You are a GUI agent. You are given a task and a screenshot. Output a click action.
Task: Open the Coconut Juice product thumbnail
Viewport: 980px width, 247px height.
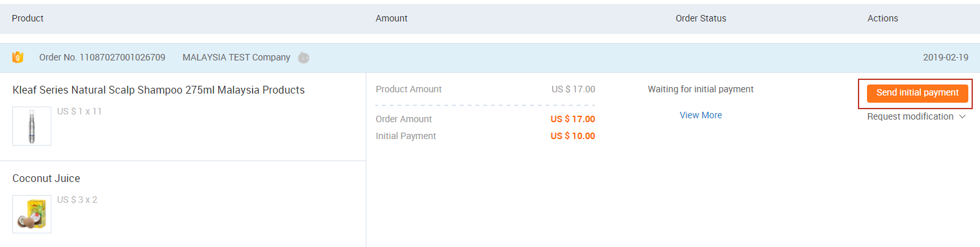32,214
